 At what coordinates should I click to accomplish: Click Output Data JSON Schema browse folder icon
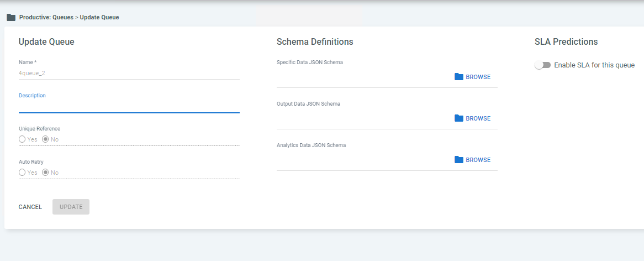pos(459,118)
